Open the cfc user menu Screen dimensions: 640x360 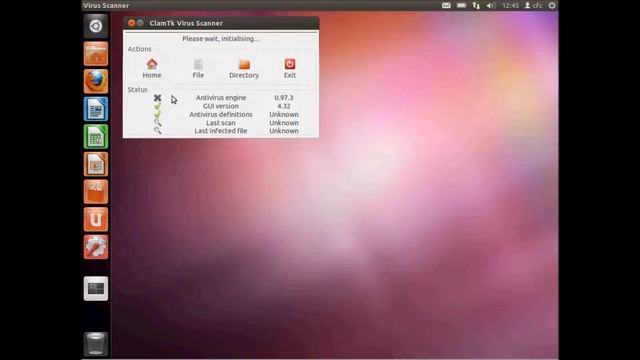point(533,5)
